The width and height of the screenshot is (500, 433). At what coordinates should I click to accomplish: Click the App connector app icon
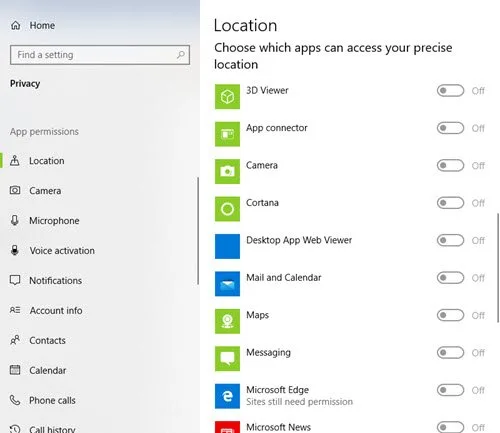(227, 134)
